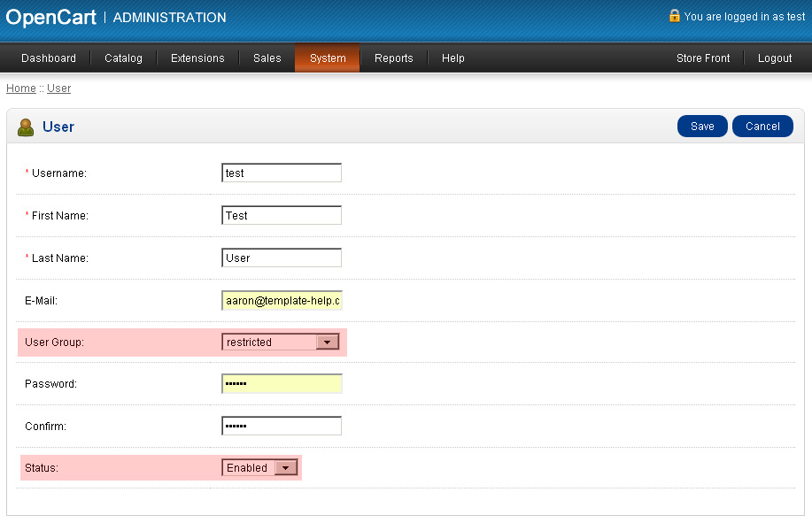Go to the Store Front link

(x=703, y=58)
